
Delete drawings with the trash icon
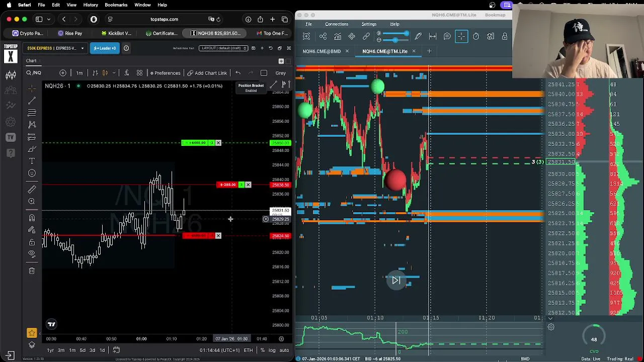pyautogui.click(x=32, y=271)
